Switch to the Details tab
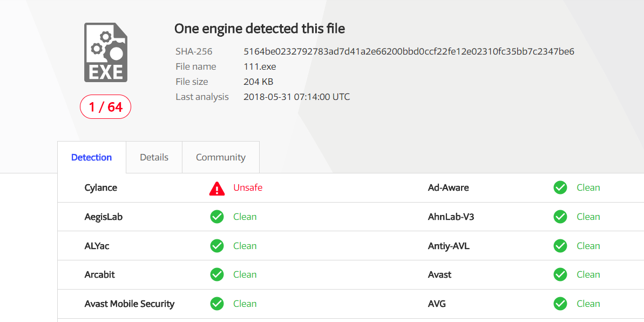644x322 pixels. pyautogui.click(x=154, y=157)
